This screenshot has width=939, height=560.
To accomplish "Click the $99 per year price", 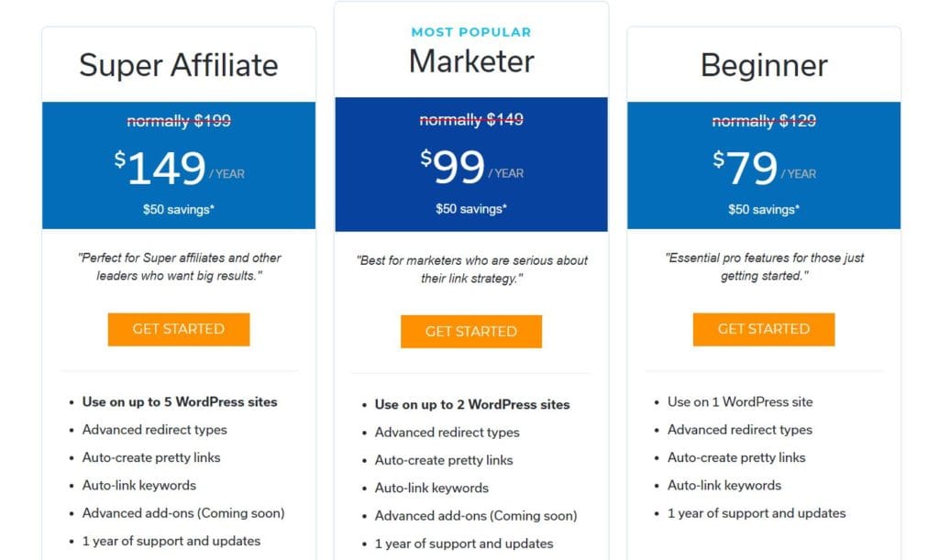I will [x=470, y=168].
